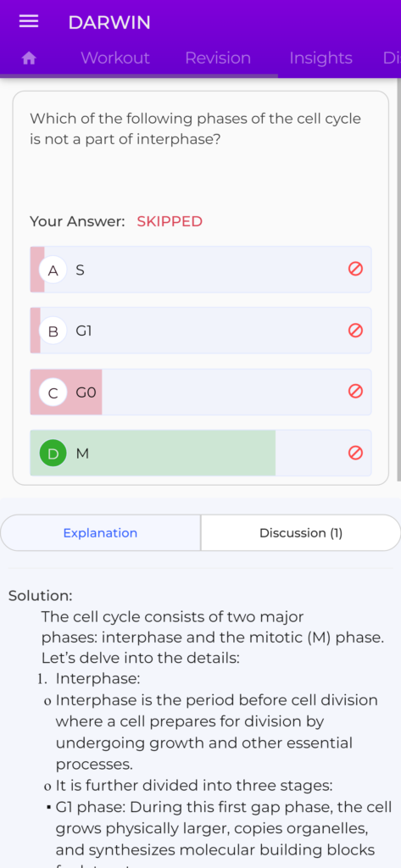
Task: Click the G0 answer percentage bar
Action: (66, 392)
